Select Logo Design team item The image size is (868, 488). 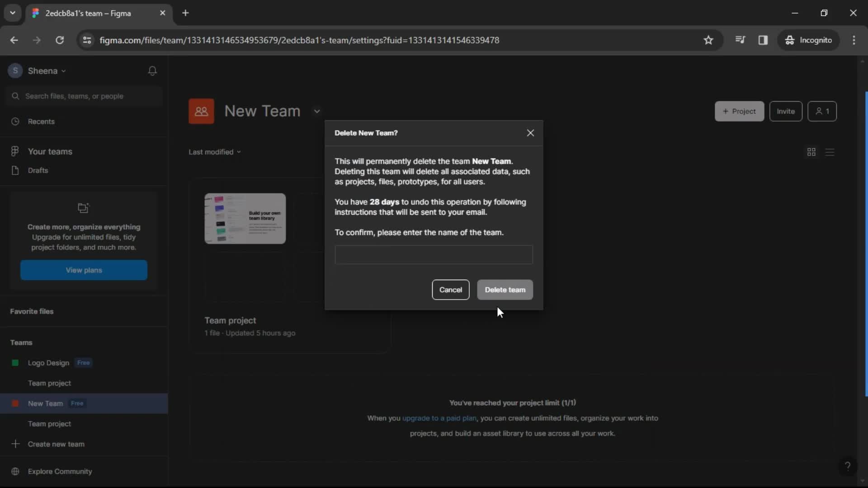click(x=48, y=362)
